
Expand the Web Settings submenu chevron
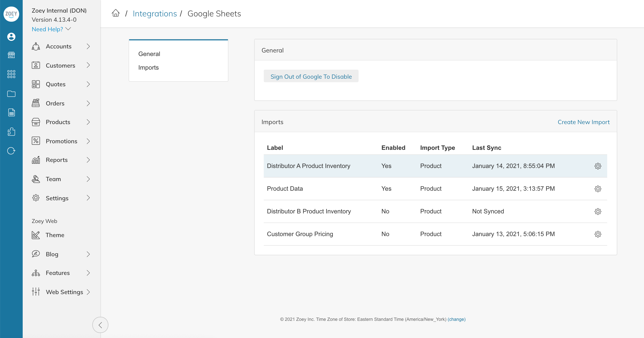pos(88,292)
